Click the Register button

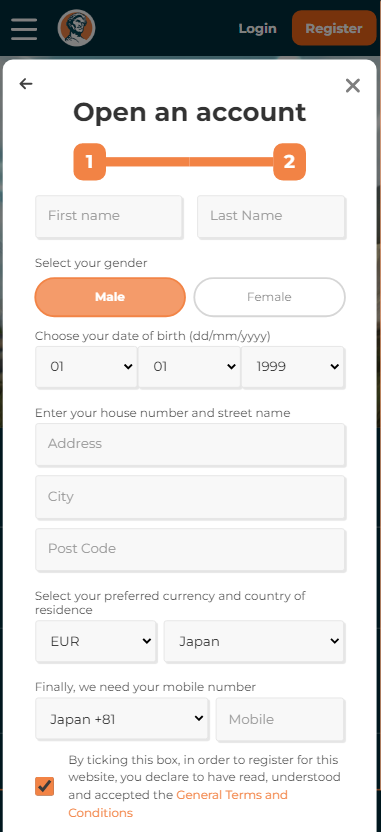[x=334, y=28]
